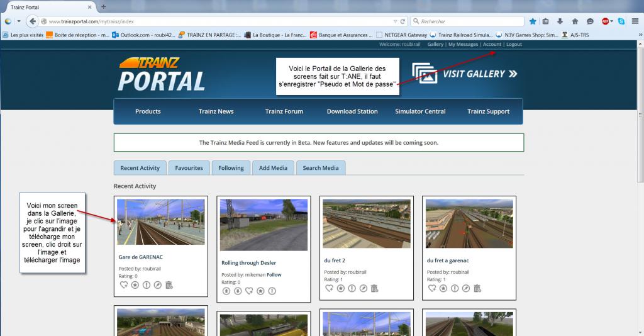
Task: Open the Adblock Plus dropdown arrow
Action: (611, 21)
